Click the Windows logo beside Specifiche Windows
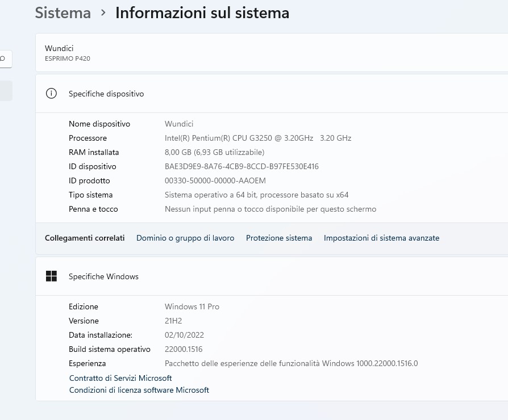508x420 pixels. pos(51,276)
